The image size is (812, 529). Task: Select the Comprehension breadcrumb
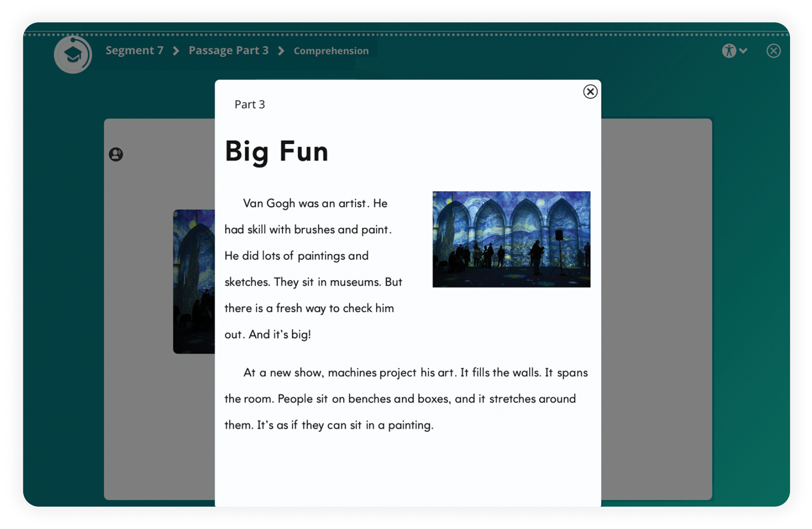[x=331, y=51]
